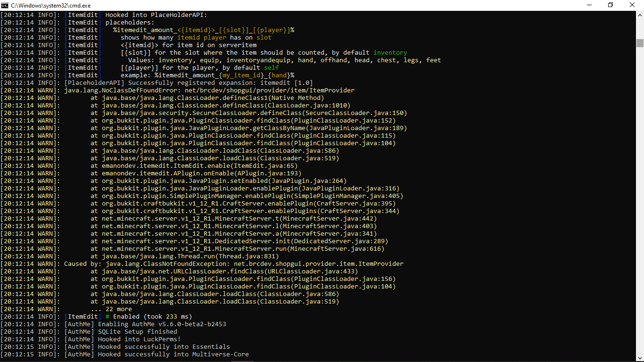Click the "Hooked into LuckPerms!" log line
Screen dimensions: 644x362
139,339
